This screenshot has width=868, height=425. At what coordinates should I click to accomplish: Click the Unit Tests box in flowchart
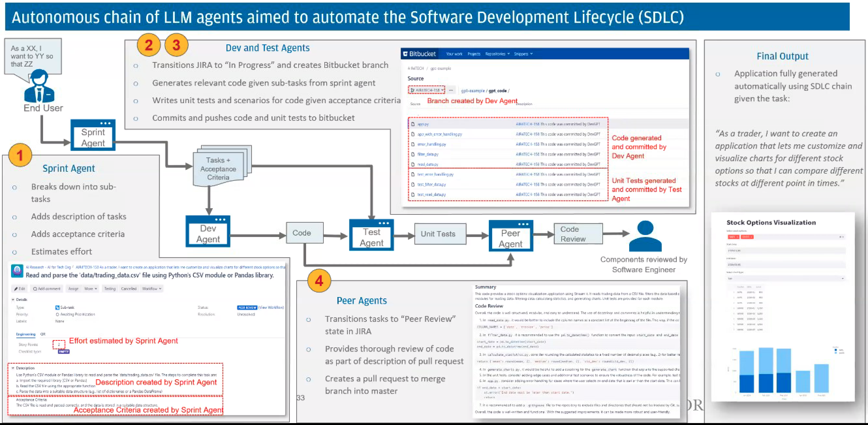441,234
